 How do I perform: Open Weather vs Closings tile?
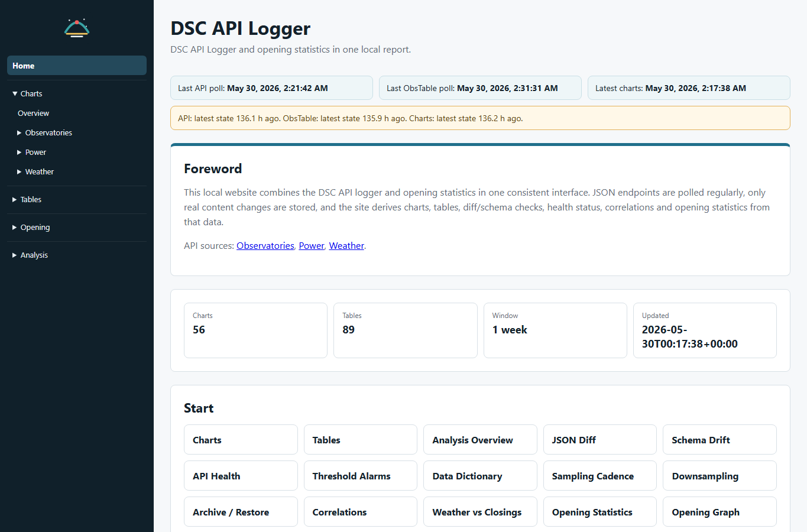(x=480, y=512)
